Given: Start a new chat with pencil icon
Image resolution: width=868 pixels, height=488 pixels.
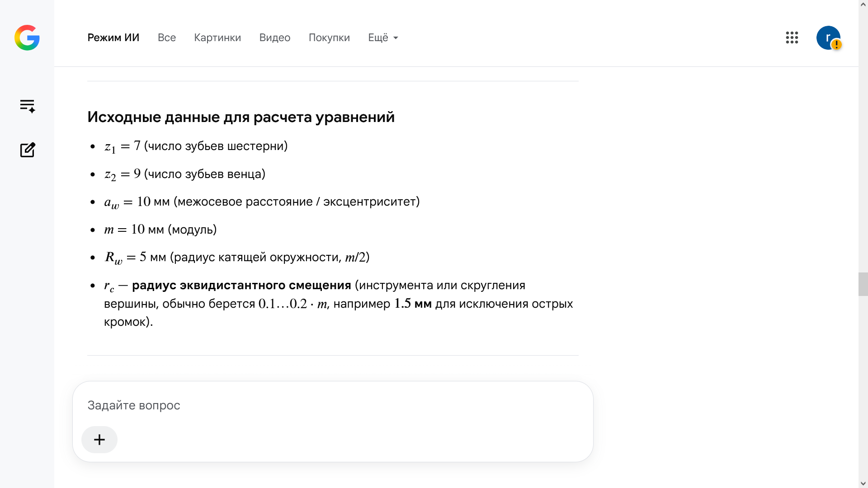Looking at the screenshot, I should (x=28, y=150).
